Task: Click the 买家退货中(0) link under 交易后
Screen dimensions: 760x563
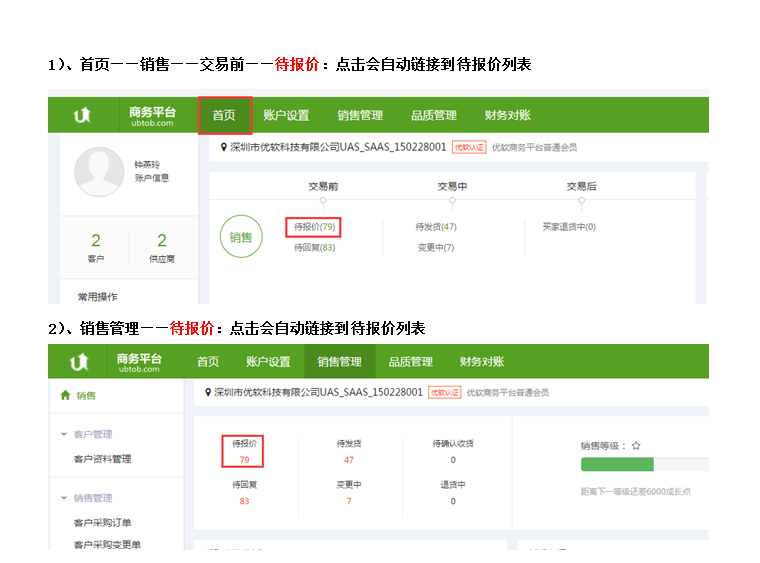Action: (569, 227)
